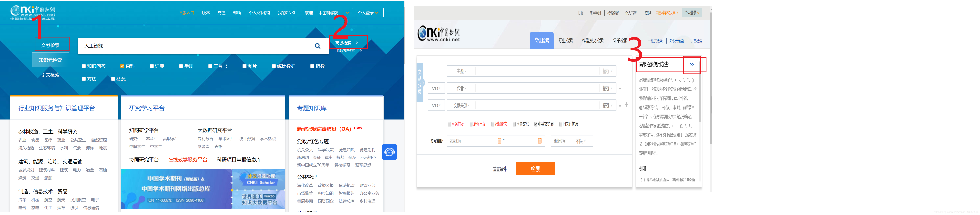Click the start date calendar icon
Screen dimensions: 980x215
pyautogui.click(x=499, y=141)
